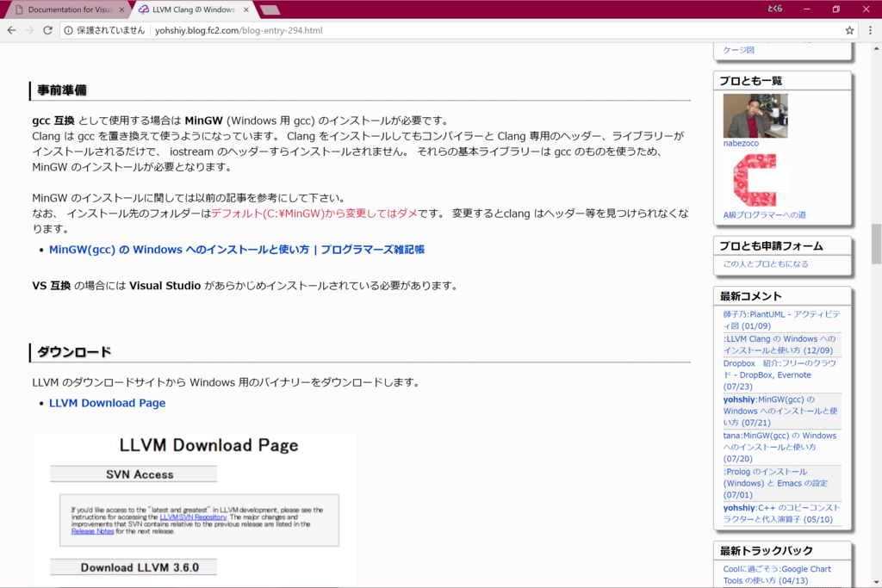Open the Chrome three-dot menu
882x588 pixels.
[870, 30]
